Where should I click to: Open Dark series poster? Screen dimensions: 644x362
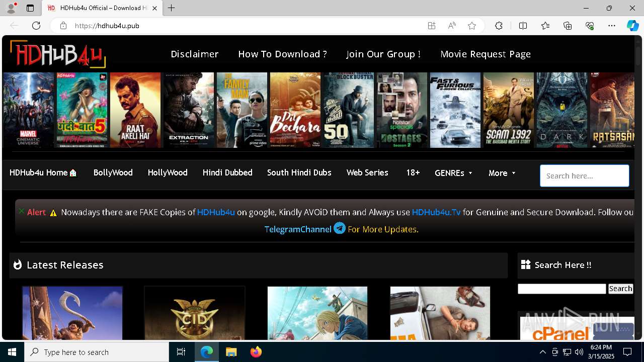point(562,110)
